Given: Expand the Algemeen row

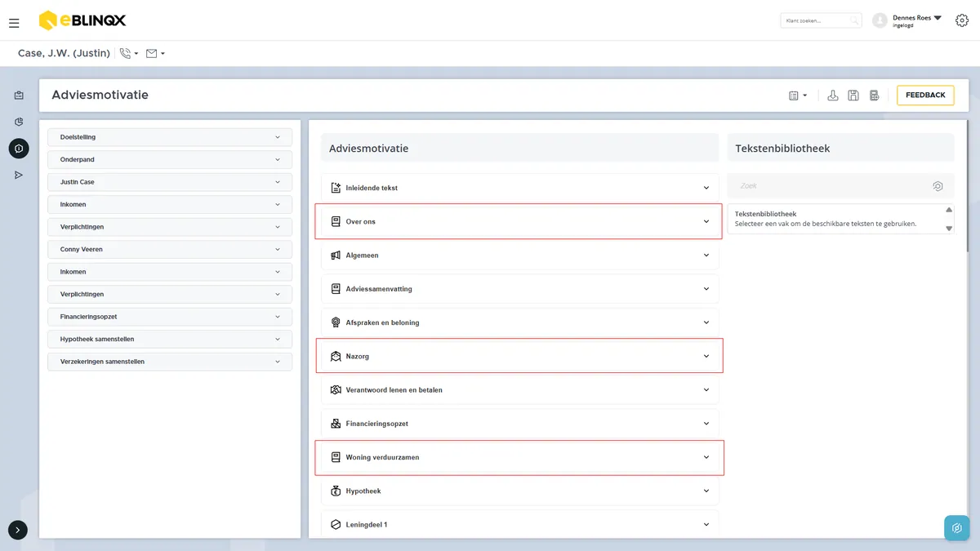Looking at the screenshot, I should 520,256.
